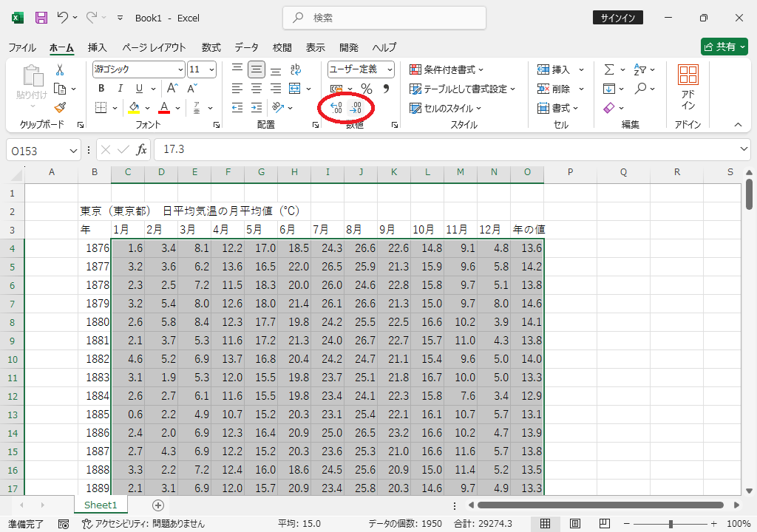Click bottom align icon
This screenshot has width=757, height=532.
point(276,69)
